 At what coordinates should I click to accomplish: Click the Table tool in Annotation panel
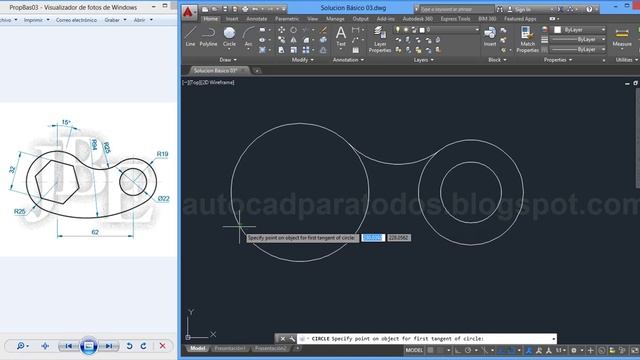pos(356,50)
